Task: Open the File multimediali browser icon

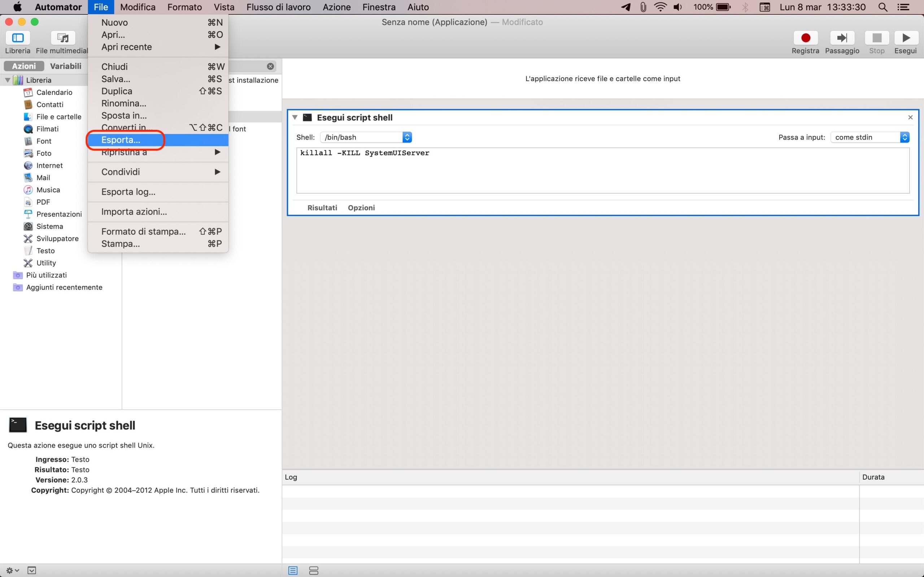Action: (x=63, y=38)
